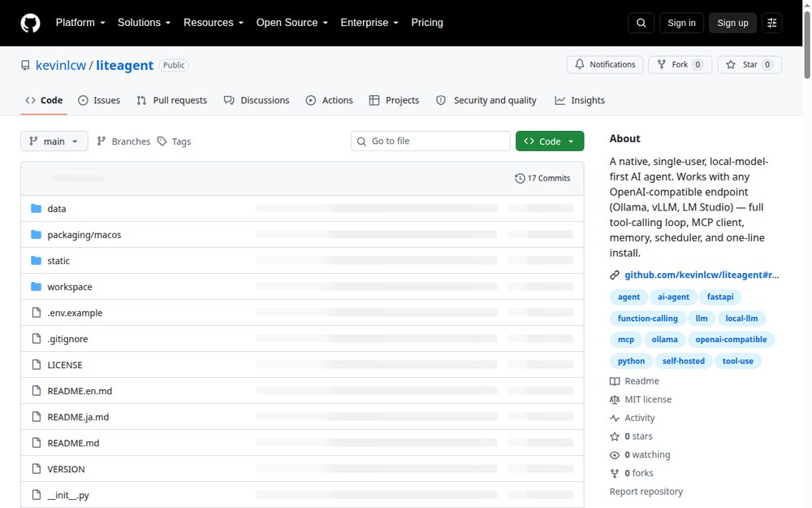Click the .env.example file icon
The width and height of the screenshot is (812, 508).
pos(37,313)
